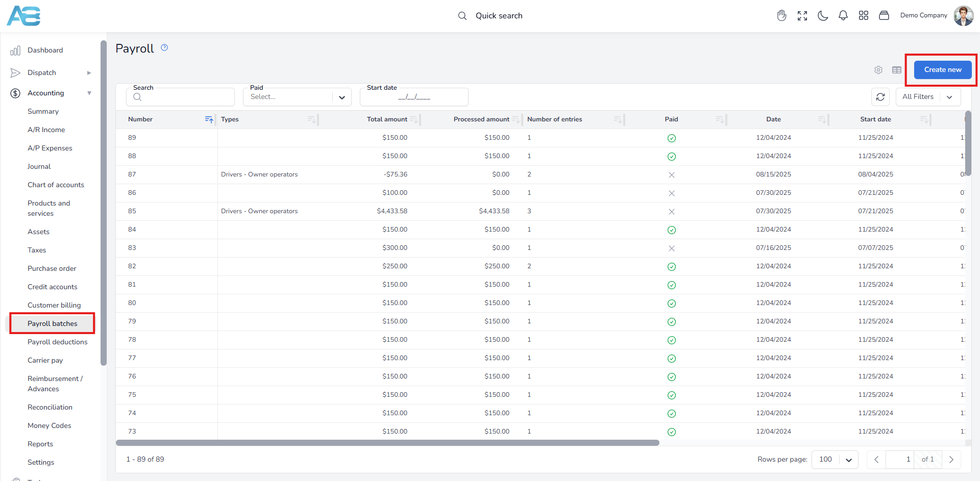980x481 pixels.
Task: Open table settings gear icon
Action: tap(878, 70)
